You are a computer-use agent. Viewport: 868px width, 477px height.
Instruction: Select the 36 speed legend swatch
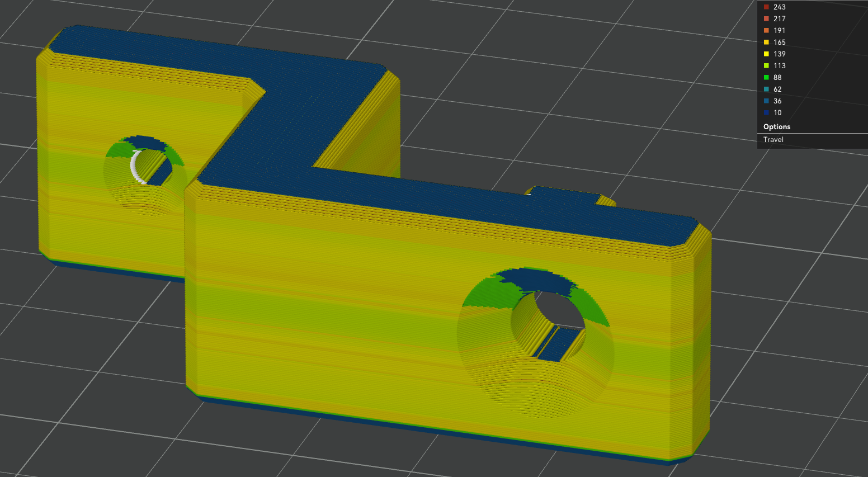(x=765, y=101)
